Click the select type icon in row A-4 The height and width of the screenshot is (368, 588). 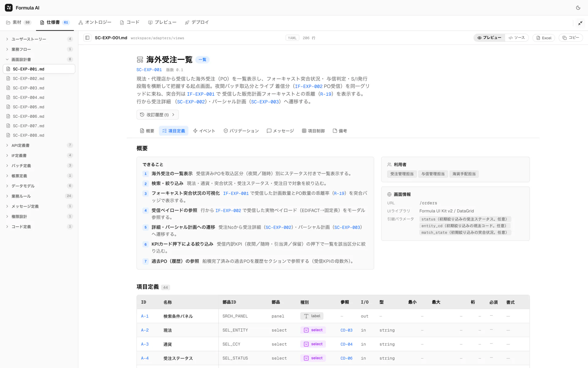coord(306,358)
